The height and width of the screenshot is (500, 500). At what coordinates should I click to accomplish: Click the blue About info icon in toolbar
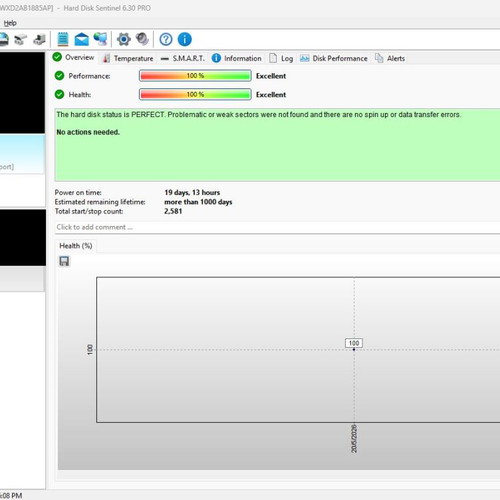pyautogui.click(x=185, y=39)
